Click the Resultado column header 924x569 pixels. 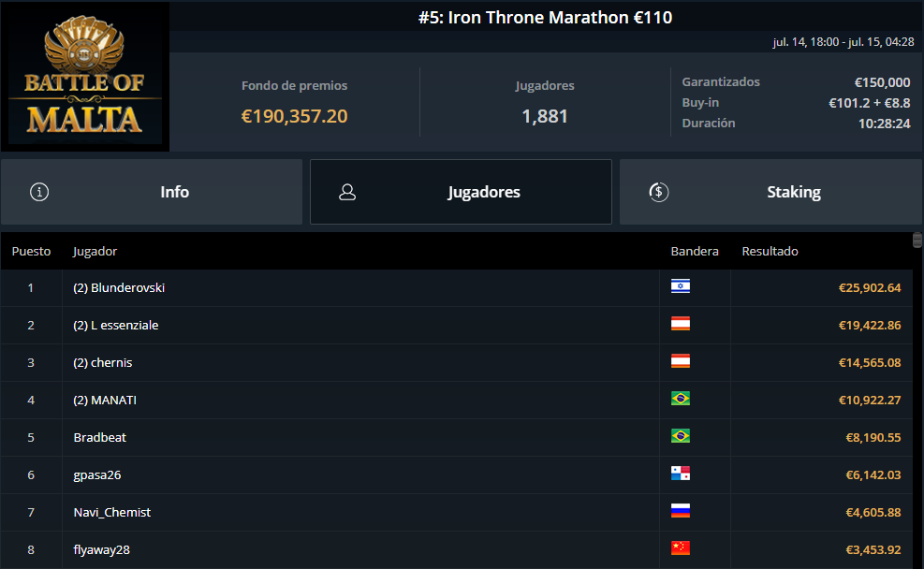(x=770, y=251)
